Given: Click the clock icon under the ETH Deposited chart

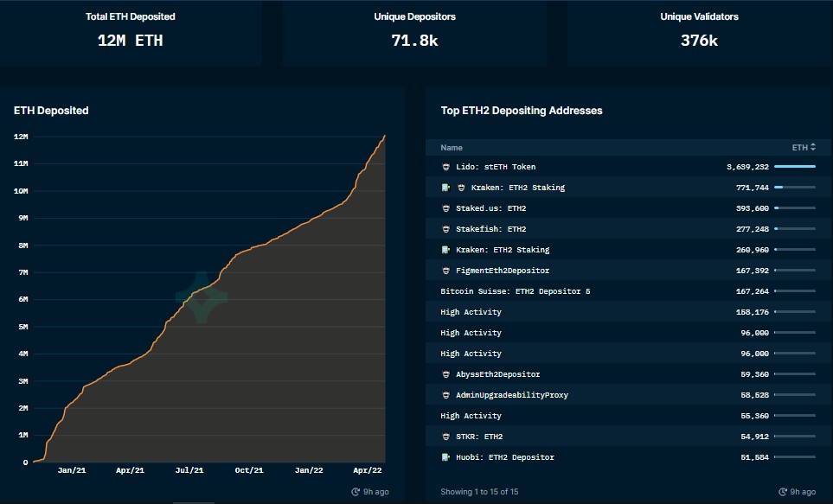Looking at the screenshot, I should [x=356, y=492].
